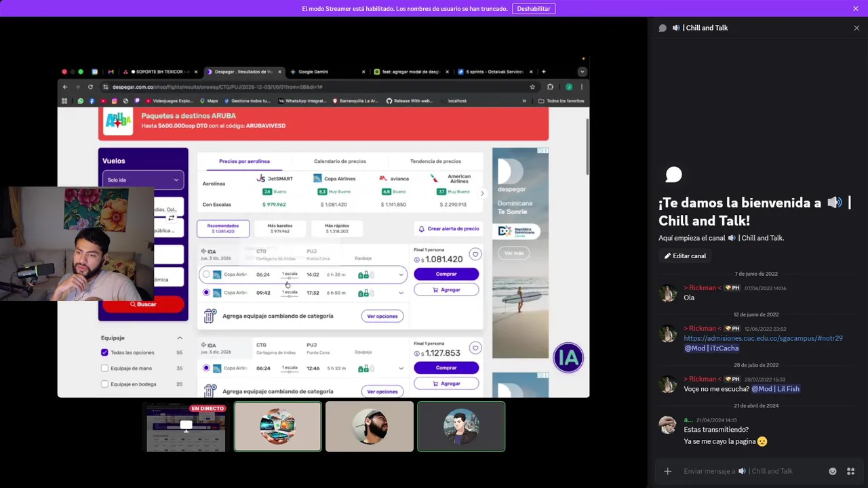
Task: Click the browser address bar URL
Action: (217, 87)
